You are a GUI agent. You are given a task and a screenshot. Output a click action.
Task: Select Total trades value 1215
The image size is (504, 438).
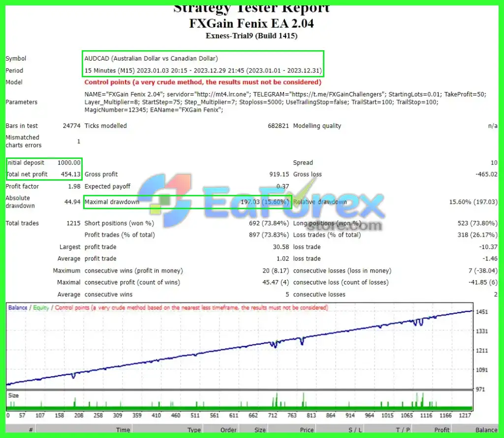(x=73, y=223)
